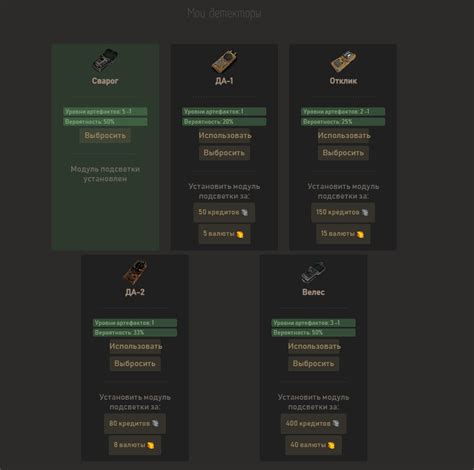Click ДА-1 'Установить модуль подсветки за' label

(x=224, y=191)
